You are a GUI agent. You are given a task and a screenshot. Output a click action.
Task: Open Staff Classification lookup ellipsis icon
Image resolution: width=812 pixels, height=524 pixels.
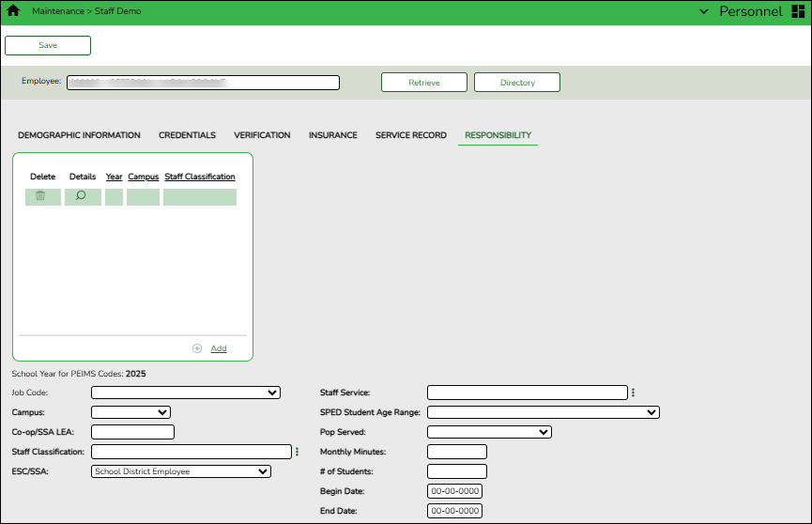point(298,452)
